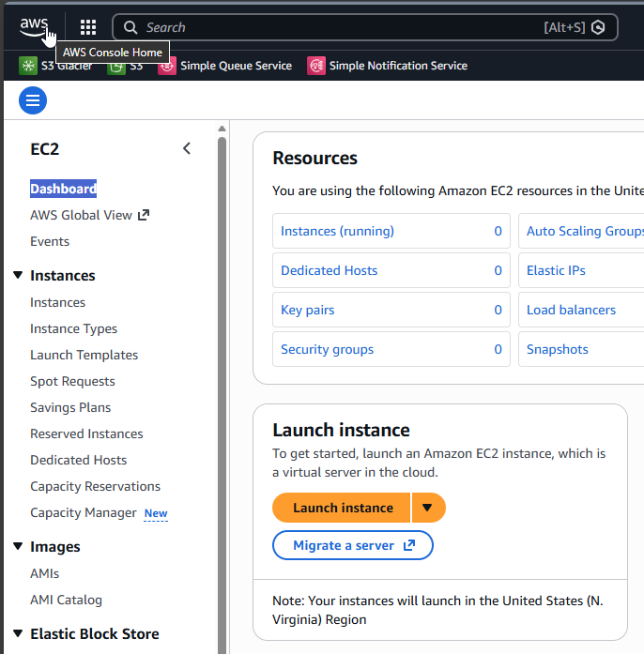Open Launch Templates in sidebar
Image resolution: width=644 pixels, height=654 pixels.
[x=84, y=355]
